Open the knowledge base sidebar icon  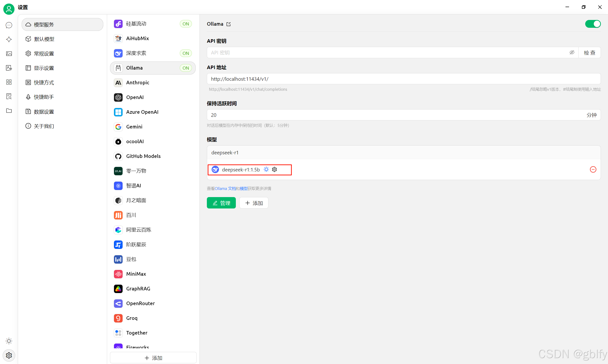pyautogui.click(x=9, y=96)
